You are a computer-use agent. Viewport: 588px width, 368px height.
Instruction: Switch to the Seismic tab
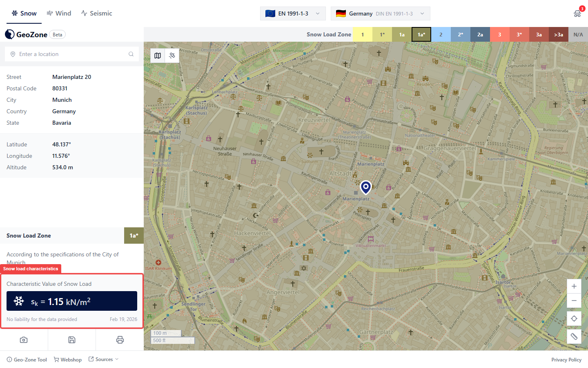coord(96,13)
